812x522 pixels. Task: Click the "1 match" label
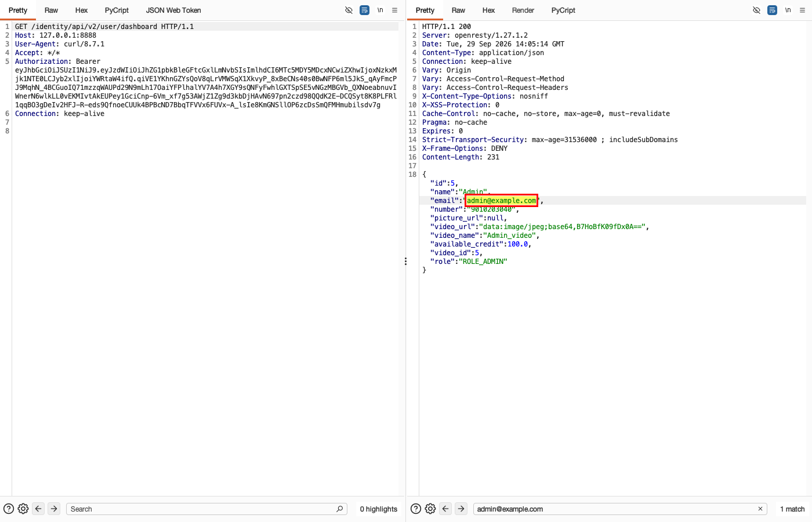[x=792, y=509]
